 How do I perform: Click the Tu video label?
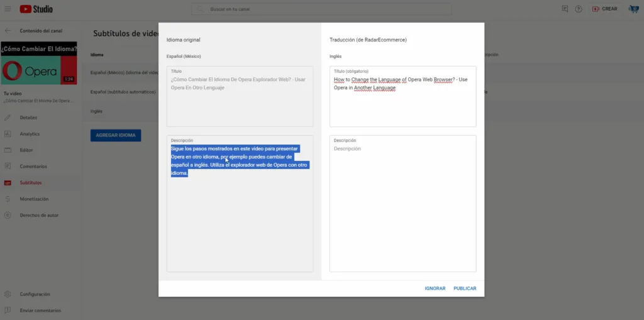[13, 94]
